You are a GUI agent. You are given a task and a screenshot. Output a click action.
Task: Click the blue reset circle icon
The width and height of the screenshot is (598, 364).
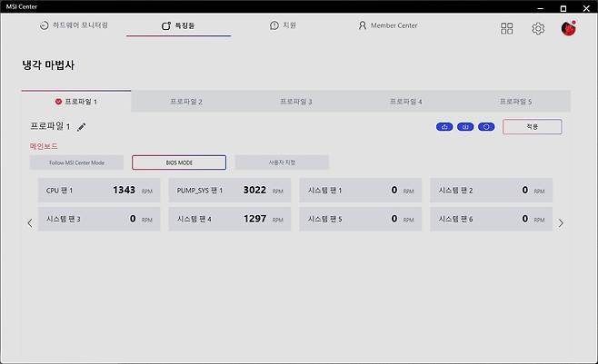click(486, 127)
